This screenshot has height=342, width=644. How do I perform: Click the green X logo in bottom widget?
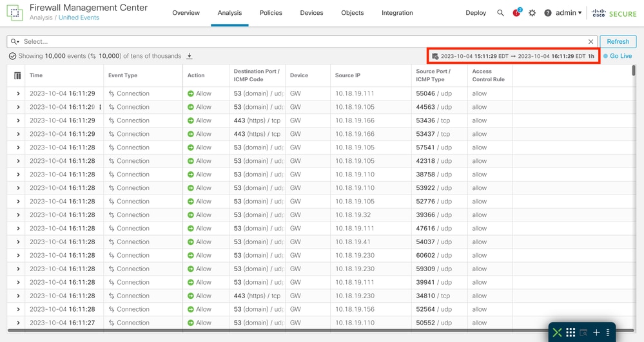tap(557, 332)
